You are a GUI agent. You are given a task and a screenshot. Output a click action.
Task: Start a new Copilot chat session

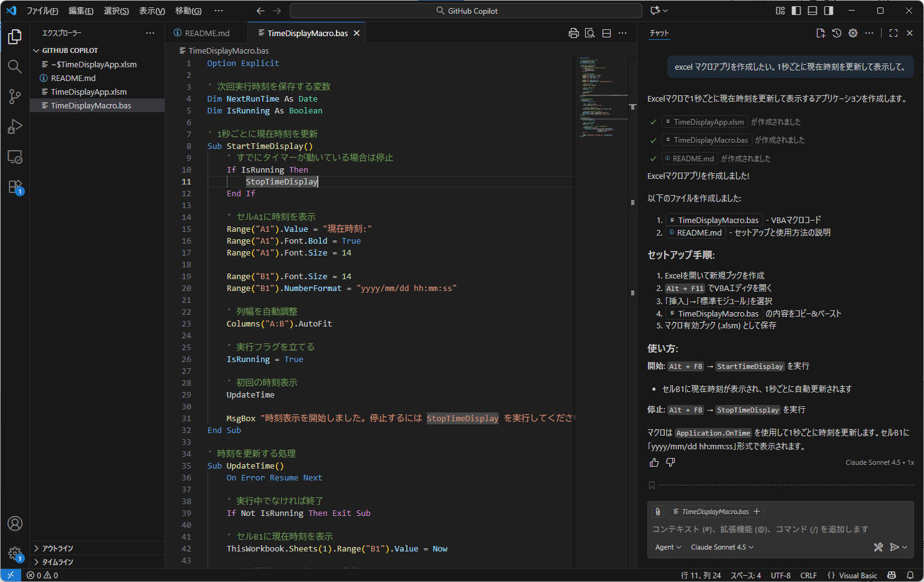coord(821,33)
